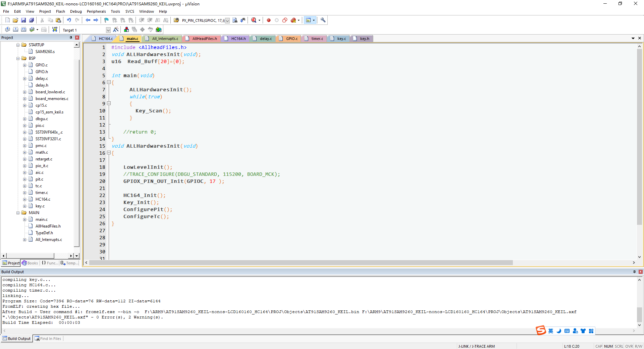Viewport: 644px width, 349px height.
Task: Open the Pack Installer icon
Action: pos(159,30)
